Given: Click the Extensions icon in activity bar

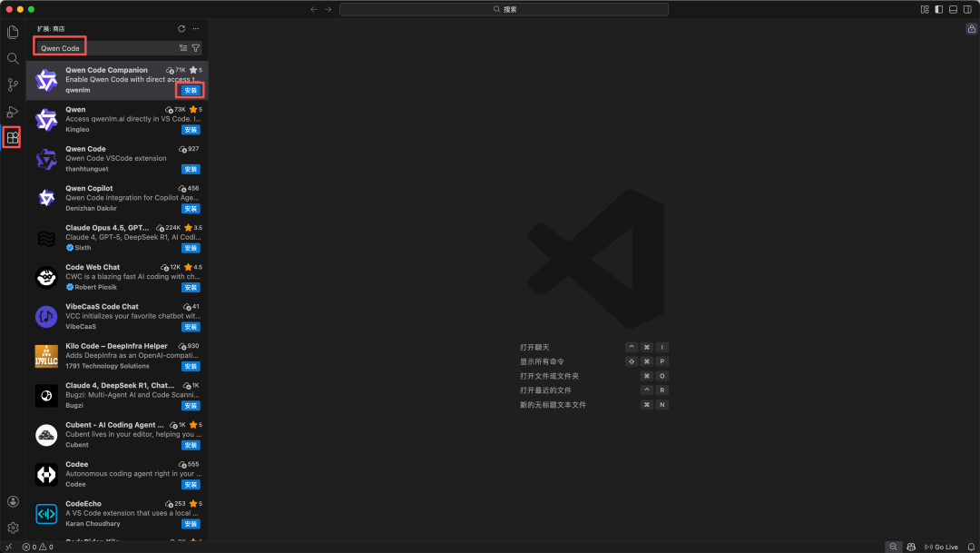Looking at the screenshot, I should [x=13, y=138].
